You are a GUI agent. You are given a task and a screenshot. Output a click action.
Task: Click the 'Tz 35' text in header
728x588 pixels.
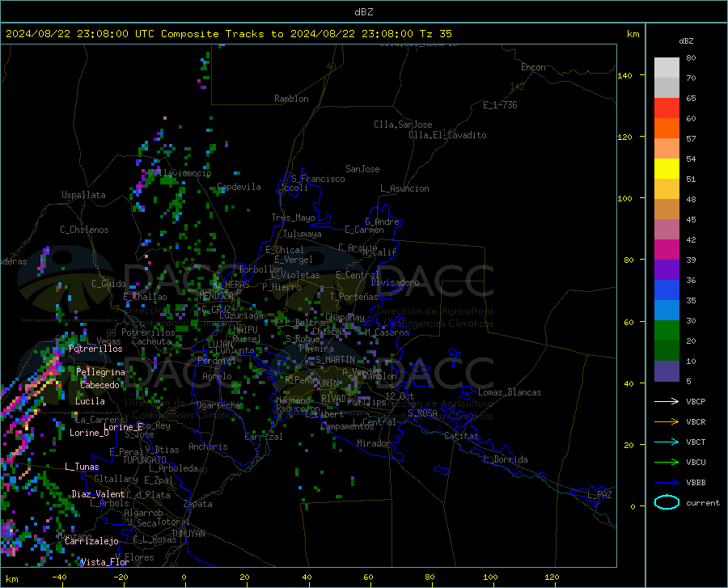tap(435, 34)
